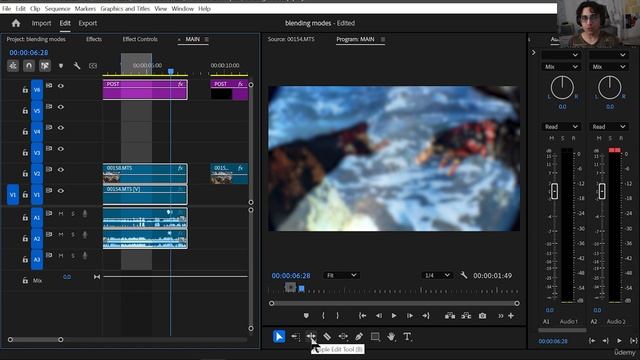The image size is (640, 360).
Task: Click the Extract button
Action: [466, 316]
